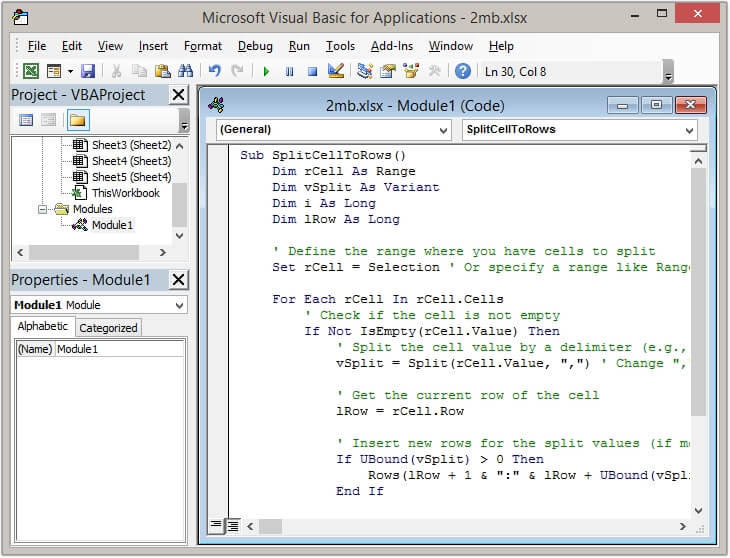Click the Break pause icon in the toolbar
Viewport: 730px width, 558px height.
click(289, 71)
